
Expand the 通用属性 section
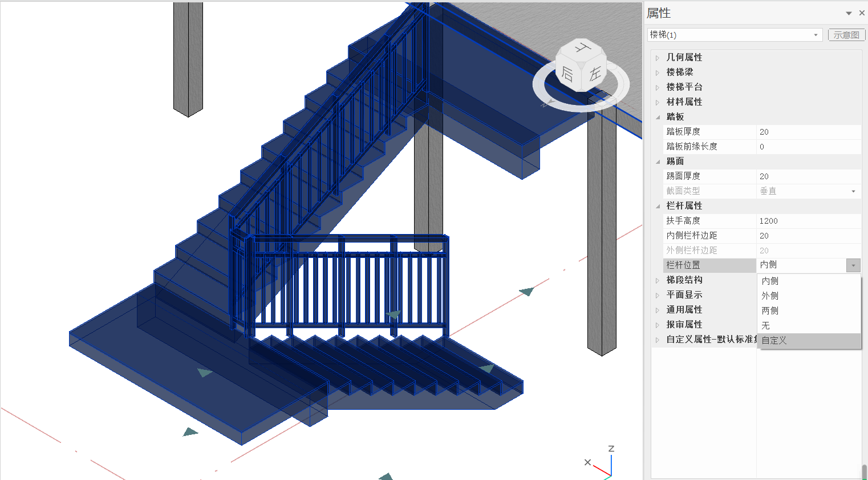click(x=658, y=310)
